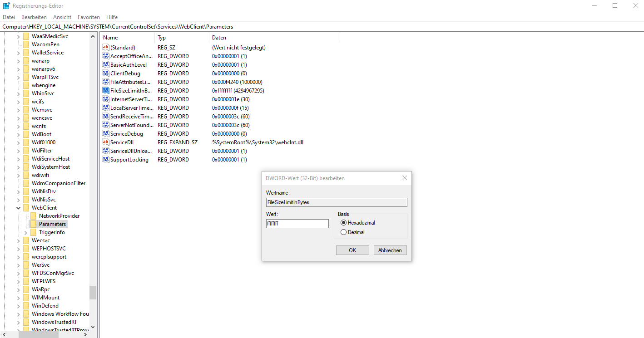Expand the WbioSrvc tree node
This screenshot has height=338, width=644.
tap(19, 93)
